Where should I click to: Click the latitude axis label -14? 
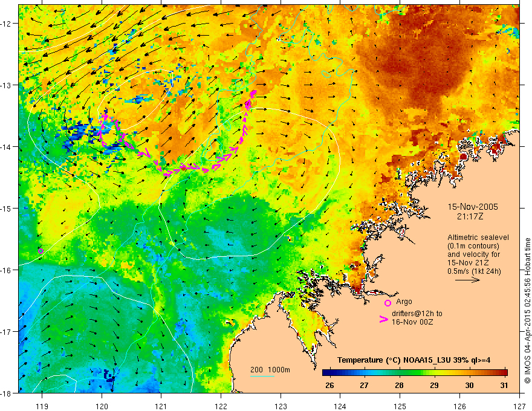pos(6,147)
